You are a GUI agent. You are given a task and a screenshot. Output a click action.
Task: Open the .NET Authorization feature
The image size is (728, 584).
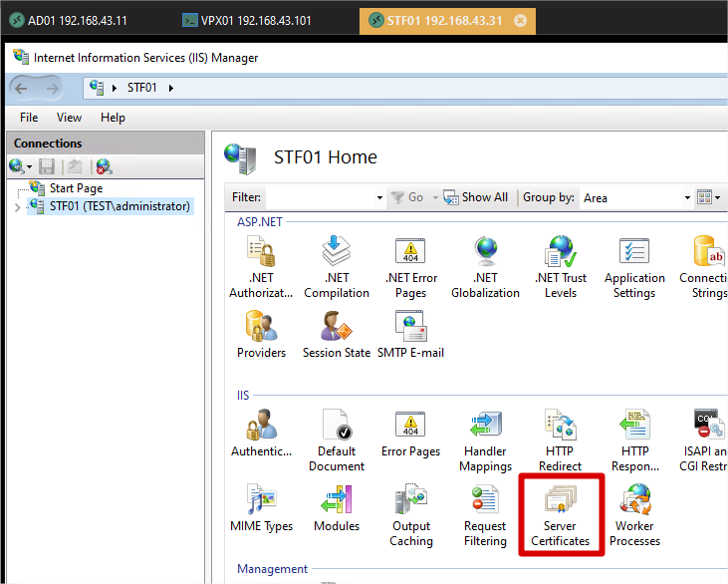(x=261, y=267)
